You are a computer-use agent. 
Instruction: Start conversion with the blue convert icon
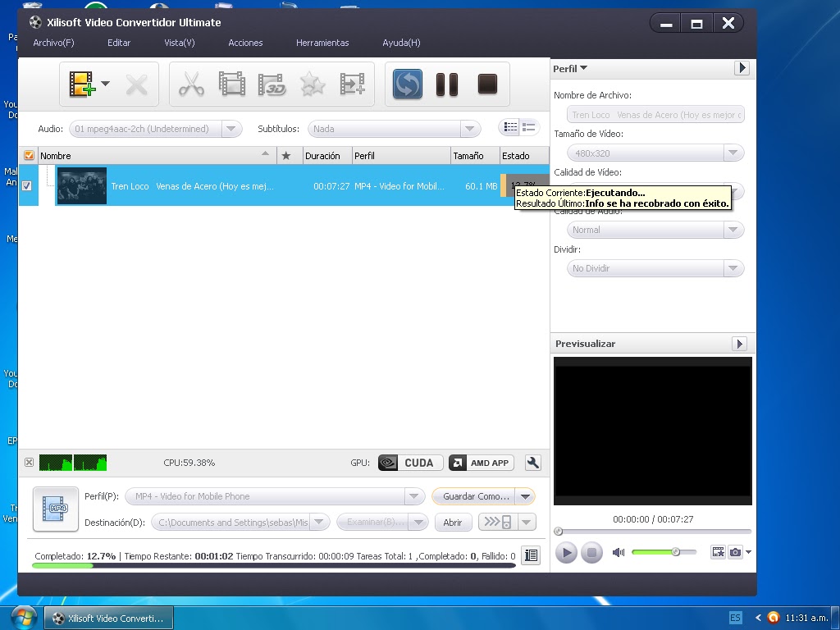click(x=407, y=84)
